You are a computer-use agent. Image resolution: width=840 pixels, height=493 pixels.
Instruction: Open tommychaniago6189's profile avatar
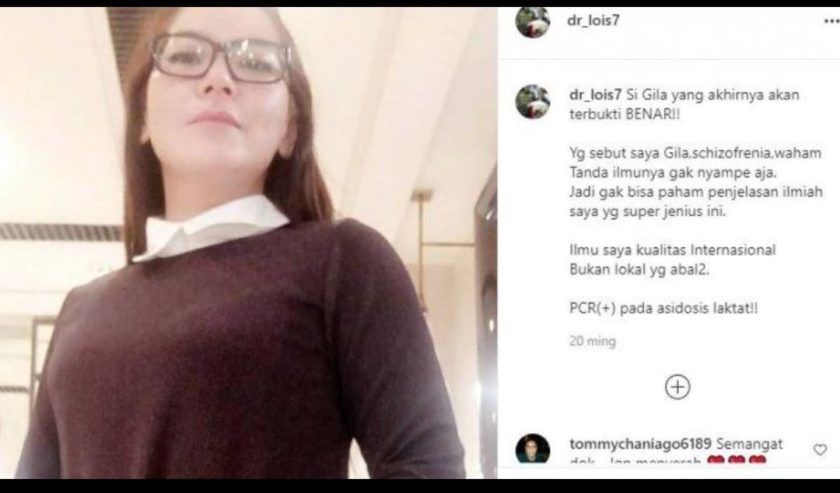(x=532, y=449)
